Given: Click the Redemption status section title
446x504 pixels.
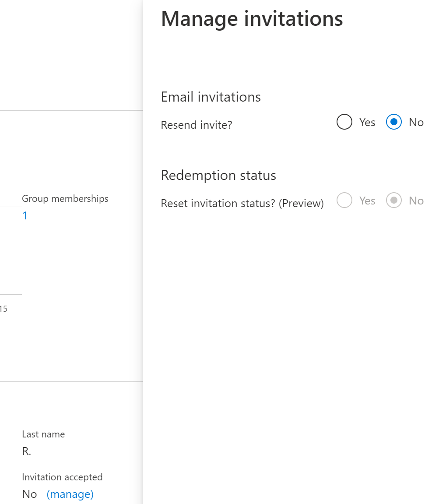Looking at the screenshot, I should pos(218,176).
